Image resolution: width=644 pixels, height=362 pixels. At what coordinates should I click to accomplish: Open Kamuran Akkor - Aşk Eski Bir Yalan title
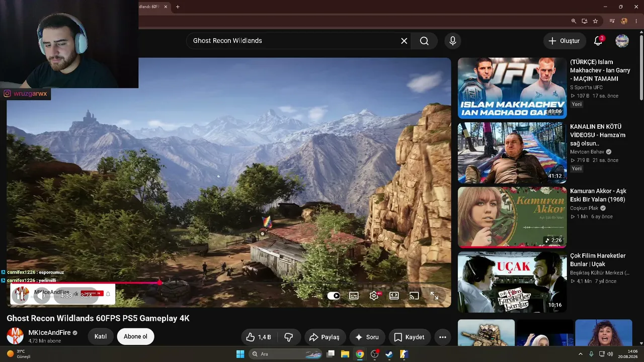[x=598, y=195]
